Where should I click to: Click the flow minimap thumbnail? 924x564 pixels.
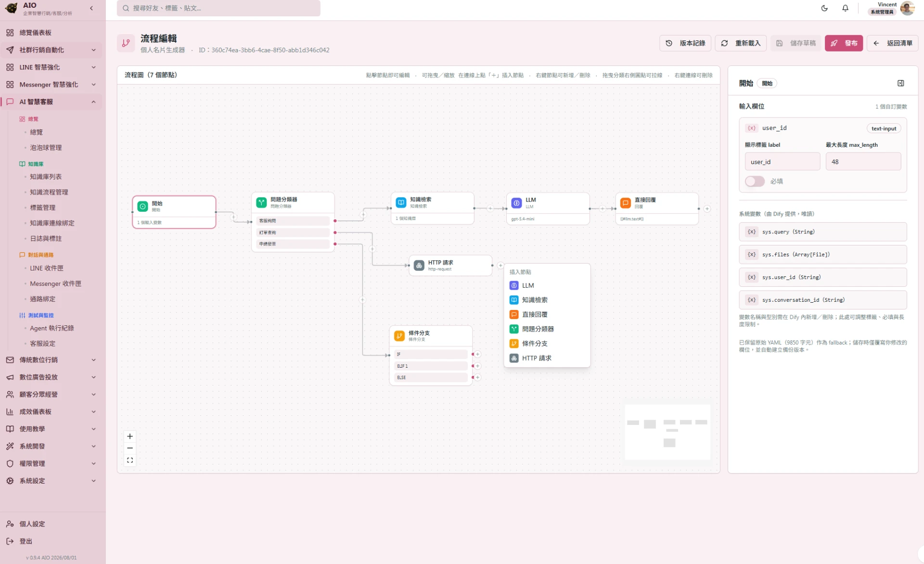pyautogui.click(x=667, y=432)
